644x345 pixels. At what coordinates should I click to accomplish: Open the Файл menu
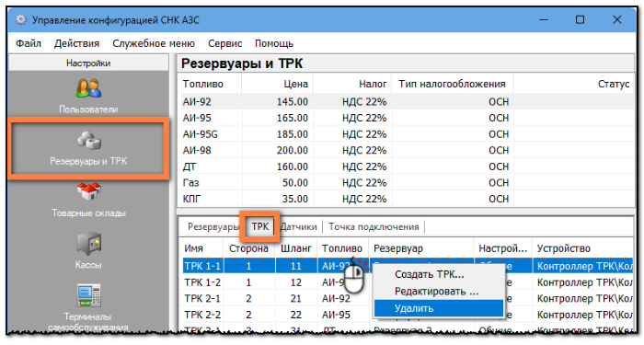(29, 43)
